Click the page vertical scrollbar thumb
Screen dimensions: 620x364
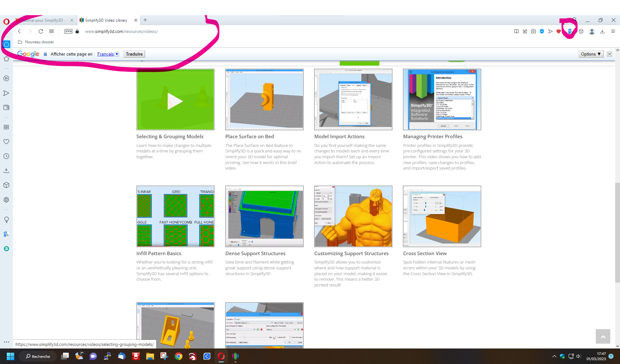(x=617, y=233)
